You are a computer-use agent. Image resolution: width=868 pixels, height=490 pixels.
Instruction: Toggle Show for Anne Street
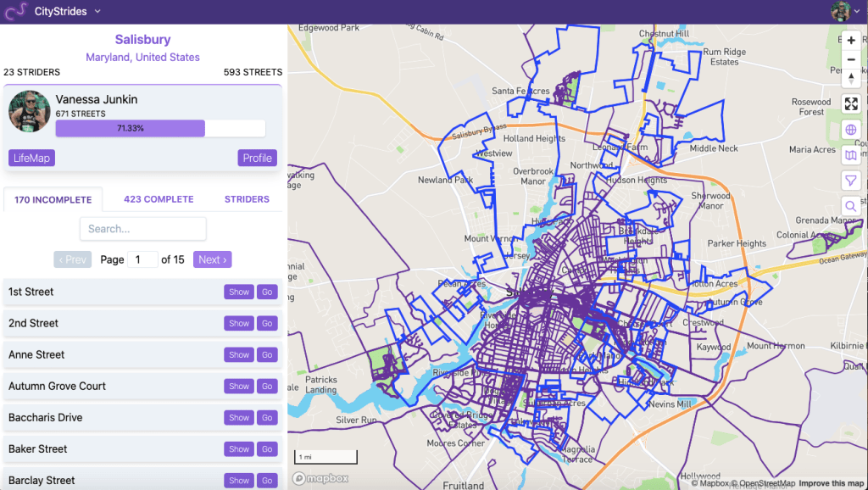(238, 354)
